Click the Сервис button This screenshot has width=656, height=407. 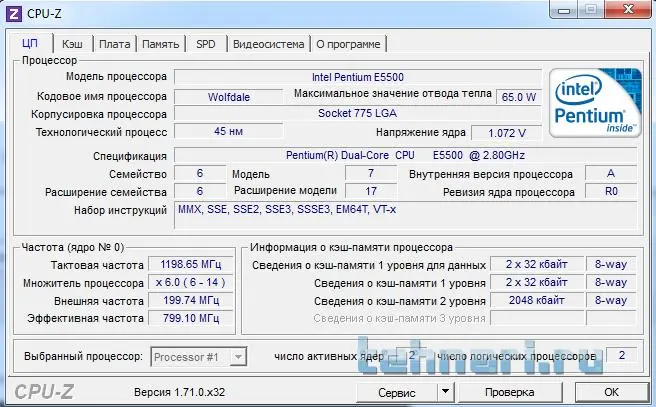(397, 392)
